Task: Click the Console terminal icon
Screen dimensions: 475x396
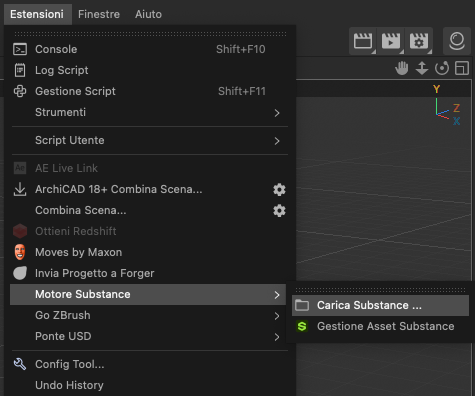Action: tap(20, 49)
